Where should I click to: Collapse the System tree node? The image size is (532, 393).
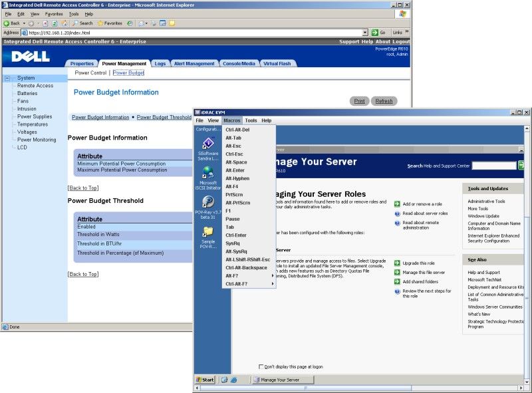(x=7, y=78)
